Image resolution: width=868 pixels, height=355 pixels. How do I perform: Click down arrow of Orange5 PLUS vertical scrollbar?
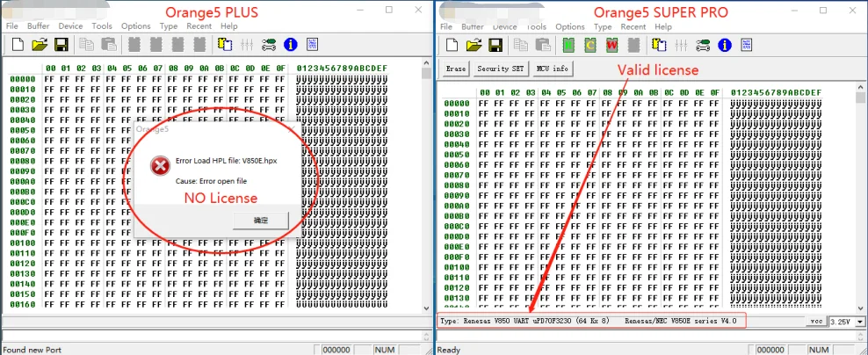tap(426, 308)
